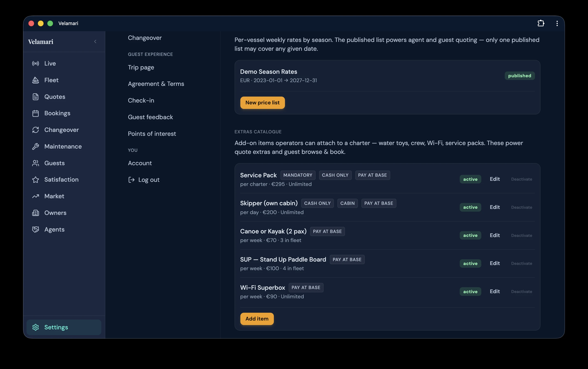Click the Satisfaction star icon

coord(36,180)
